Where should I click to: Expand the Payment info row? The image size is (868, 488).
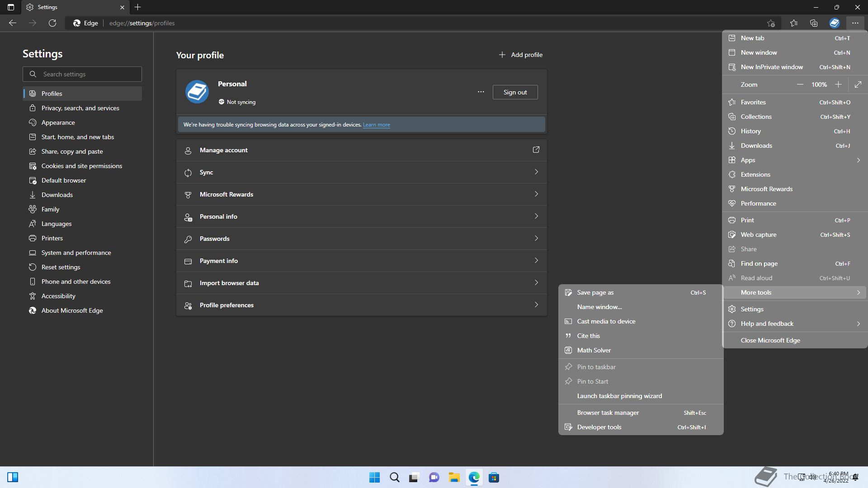tap(362, 261)
